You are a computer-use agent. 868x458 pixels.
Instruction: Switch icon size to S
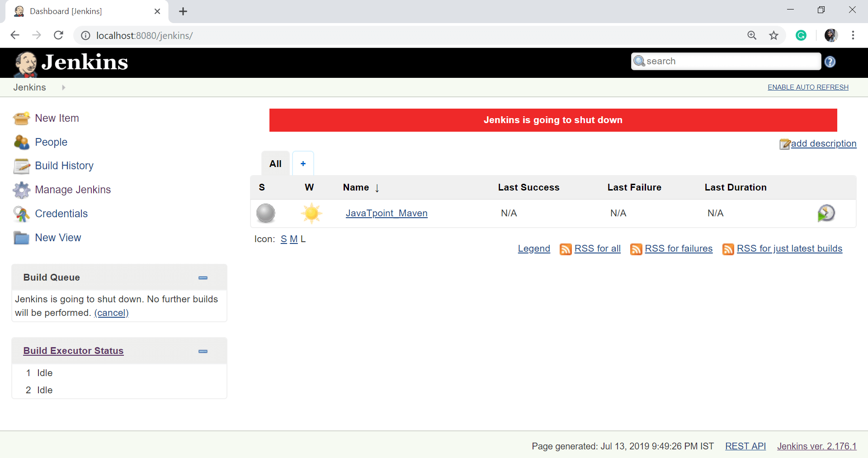tap(284, 239)
